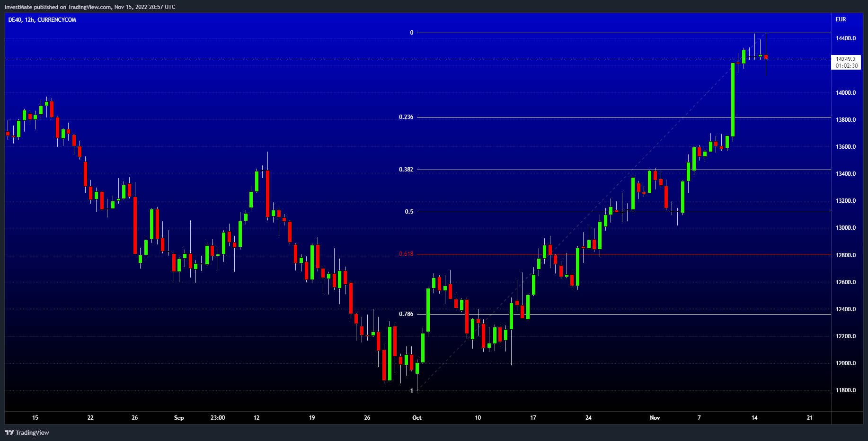The height and width of the screenshot is (441, 868).
Task: Click the 11800.0 price axis label
Action: [846, 390]
